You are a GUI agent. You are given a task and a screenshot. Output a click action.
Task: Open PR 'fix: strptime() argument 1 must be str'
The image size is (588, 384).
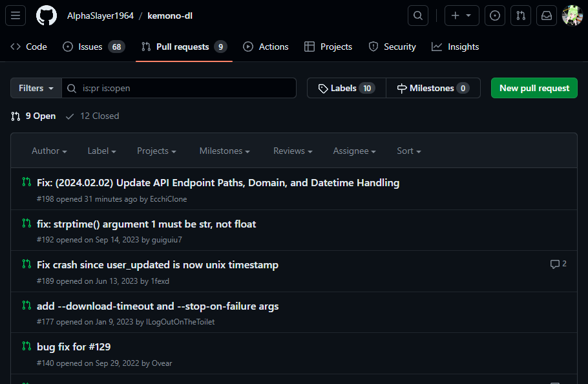[146, 224]
